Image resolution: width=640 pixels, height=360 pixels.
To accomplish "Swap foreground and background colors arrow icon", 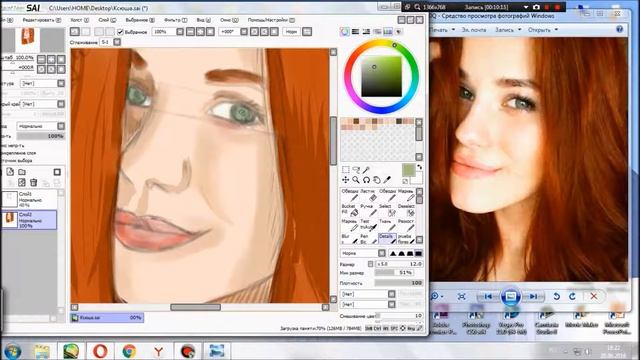I will click(x=419, y=167).
